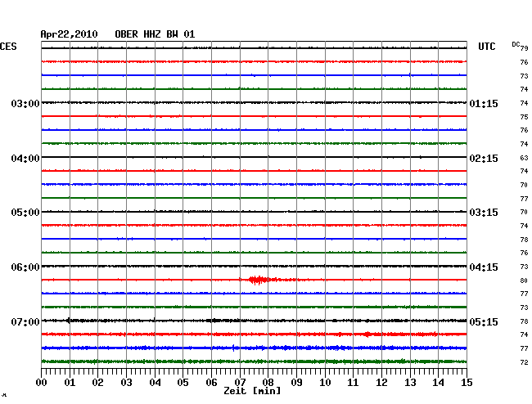532x404 pixels.
Task: Click x-axis minute label 12
Action: pyautogui.click(x=381, y=383)
